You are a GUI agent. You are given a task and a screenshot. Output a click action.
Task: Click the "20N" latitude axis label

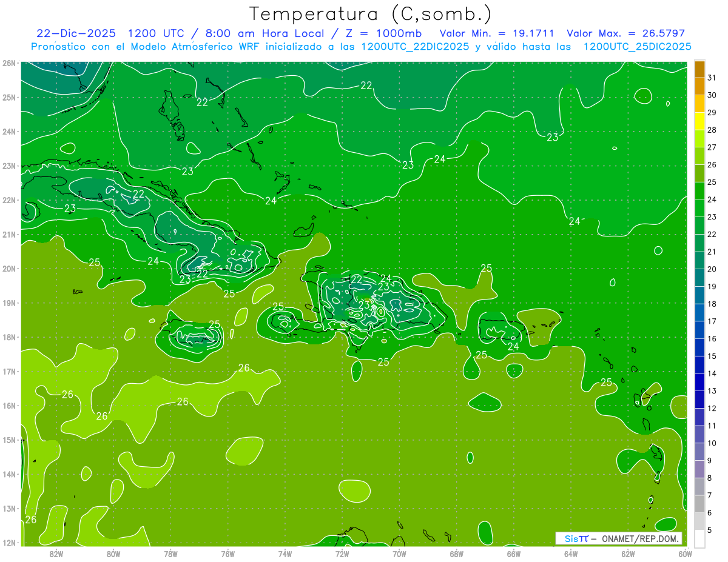click(x=8, y=269)
